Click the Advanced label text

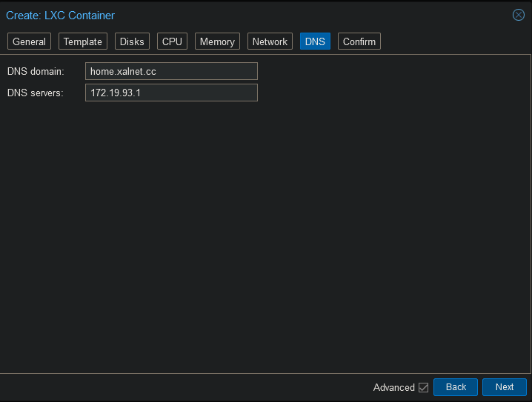(393, 387)
